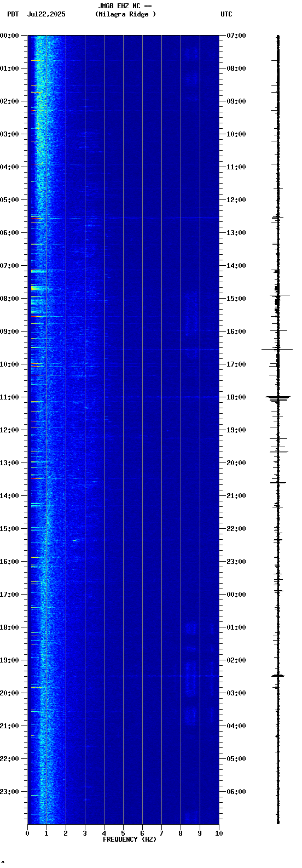This screenshot has height=868, width=302.
Task: Click the 16:00 PDT time label on left axis
Action: (x=9, y=562)
